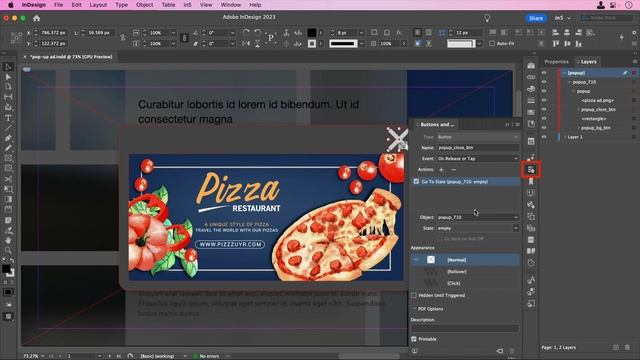Select the Selection tool arrow
Screen dimensions: 640x360
pos(8,67)
